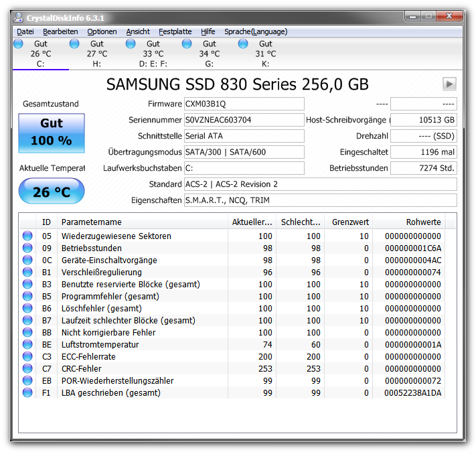The width and height of the screenshot is (476, 452).
Task: Click the Laufwerksbuchstaben field
Action: tap(244, 168)
